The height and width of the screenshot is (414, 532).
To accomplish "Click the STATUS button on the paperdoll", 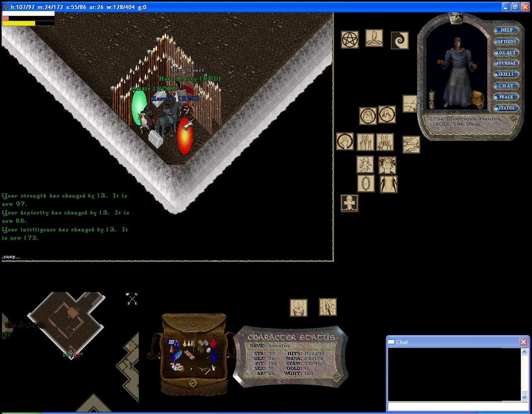I will click(x=506, y=108).
